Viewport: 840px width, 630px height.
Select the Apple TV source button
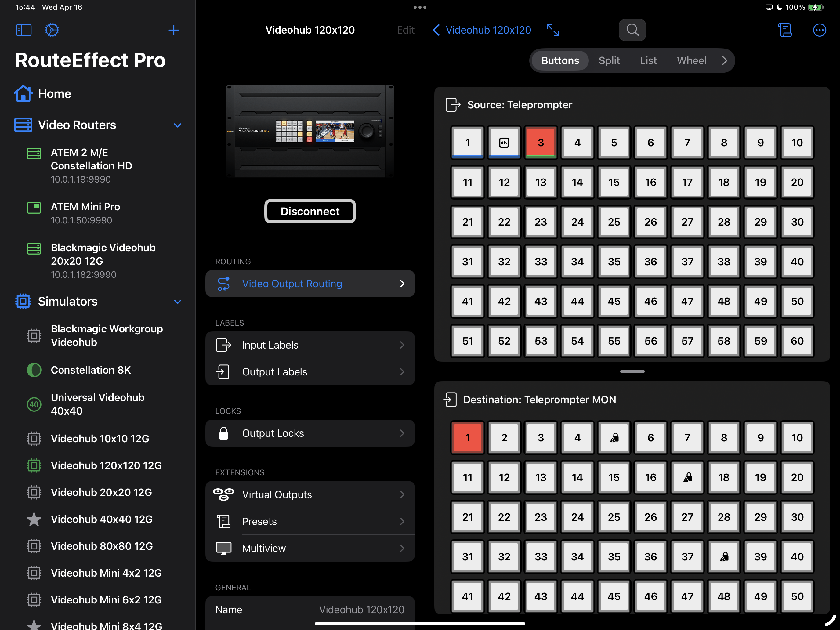(x=504, y=143)
